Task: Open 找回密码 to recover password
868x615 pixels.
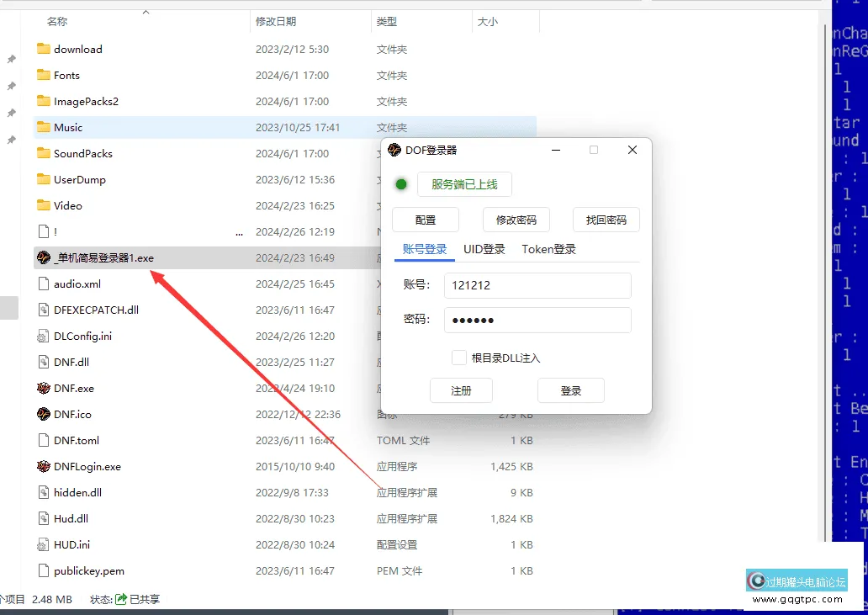Action: click(606, 220)
